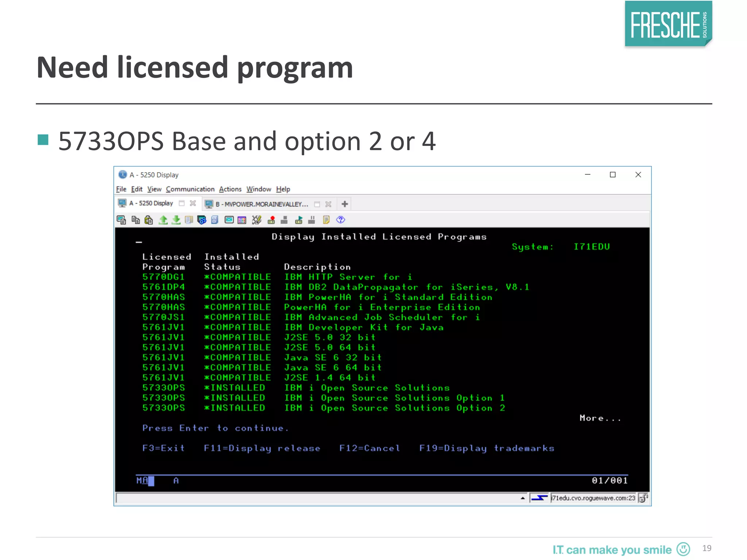Click the screen remap display icon

(229, 220)
